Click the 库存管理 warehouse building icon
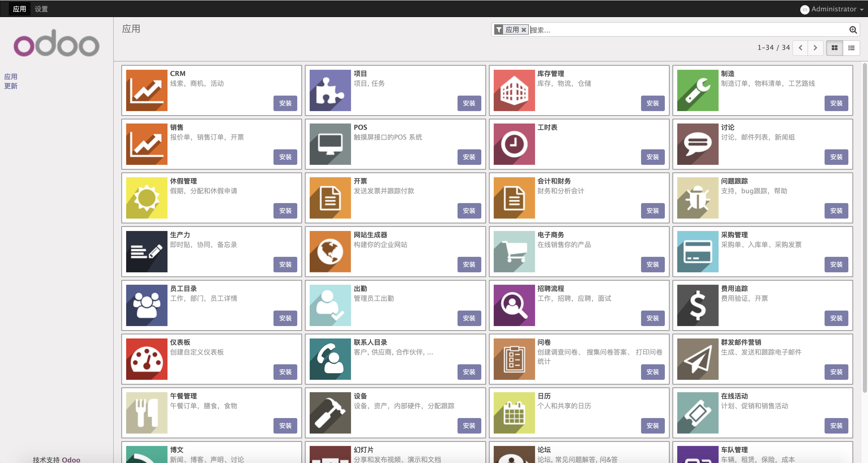Image resolution: width=868 pixels, height=463 pixels. point(514,90)
